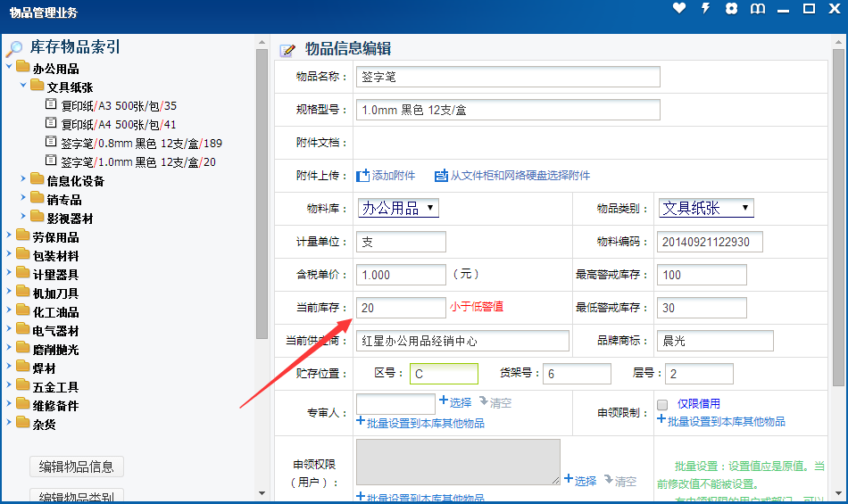The image size is (848, 504).
Task: Click the left tree panel scrollbar thumb
Action: click(262, 194)
